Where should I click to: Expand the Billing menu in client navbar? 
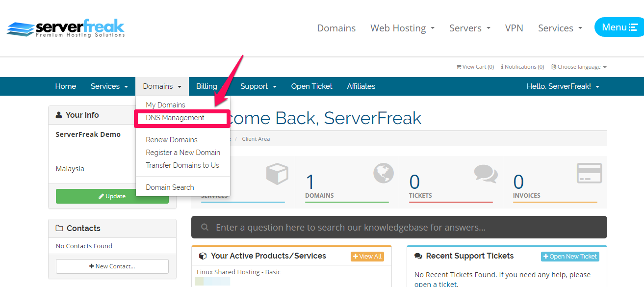210,86
